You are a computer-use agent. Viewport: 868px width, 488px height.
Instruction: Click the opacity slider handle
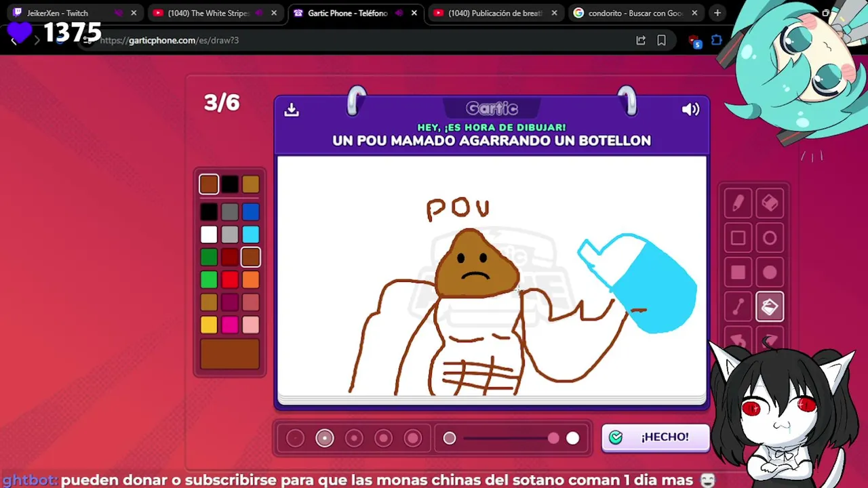[553, 439]
